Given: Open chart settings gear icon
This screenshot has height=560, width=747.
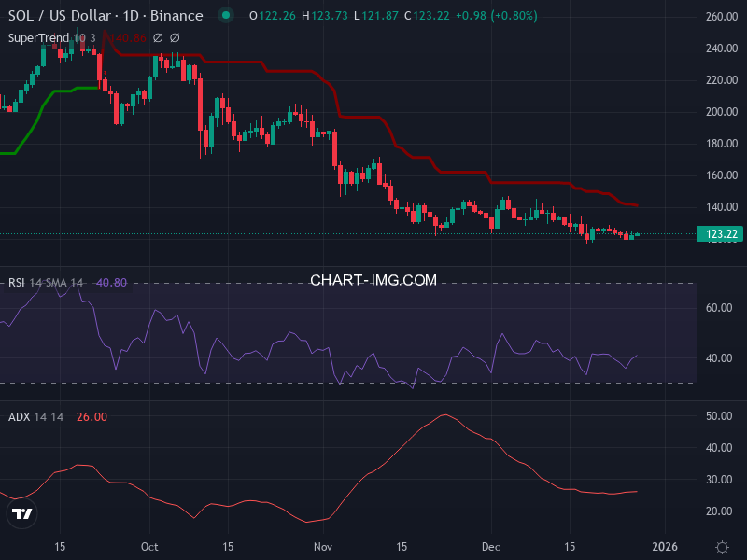Looking at the screenshot, I should [722, 546].
